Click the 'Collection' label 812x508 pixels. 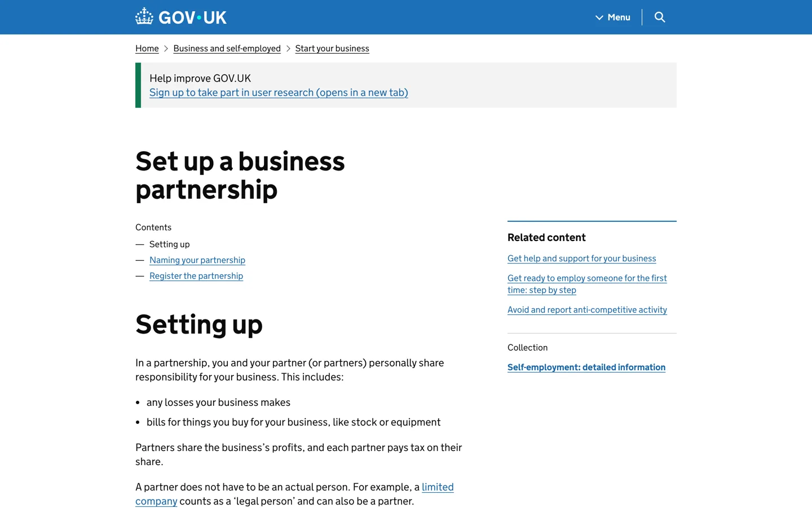click(x=528, y=348)
